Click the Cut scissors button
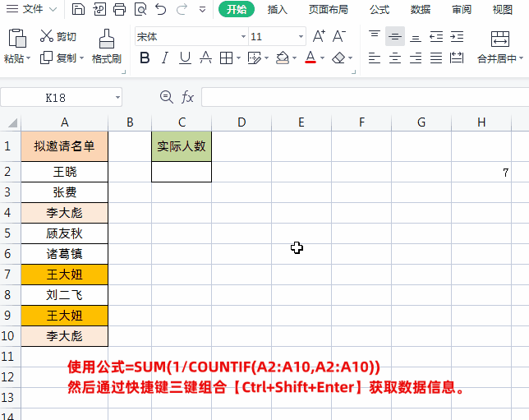529x420 pixels. point(57,36)
